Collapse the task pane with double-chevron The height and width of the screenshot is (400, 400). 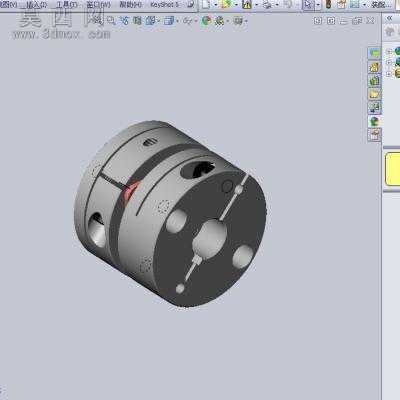(x=389, y=19)
